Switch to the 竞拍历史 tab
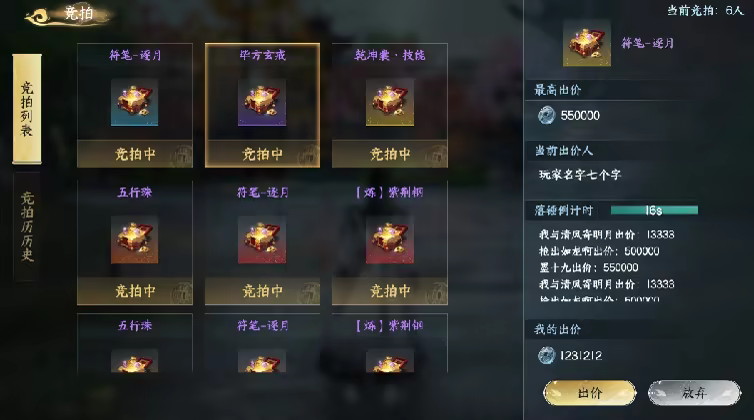Screen dimensions: 754x420 27,227
